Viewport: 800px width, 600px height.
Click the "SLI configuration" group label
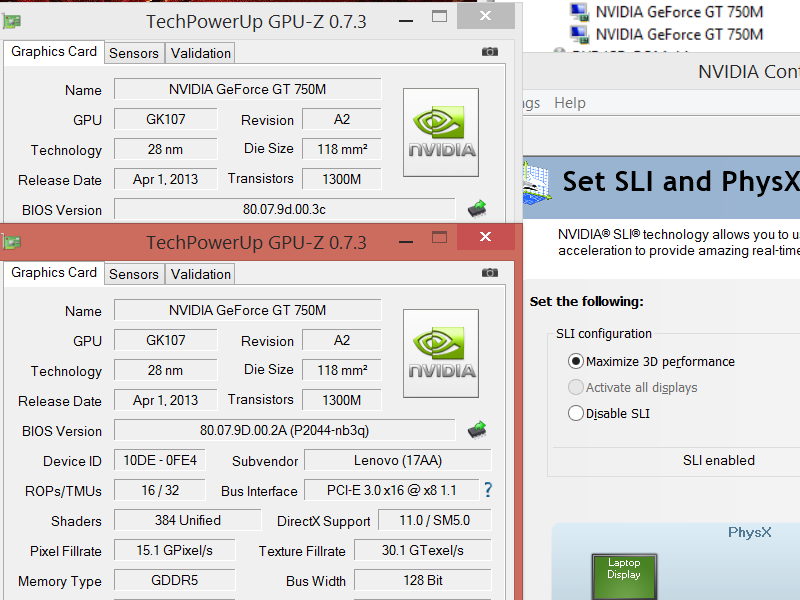pyautogui.click(x=604, y=334)
